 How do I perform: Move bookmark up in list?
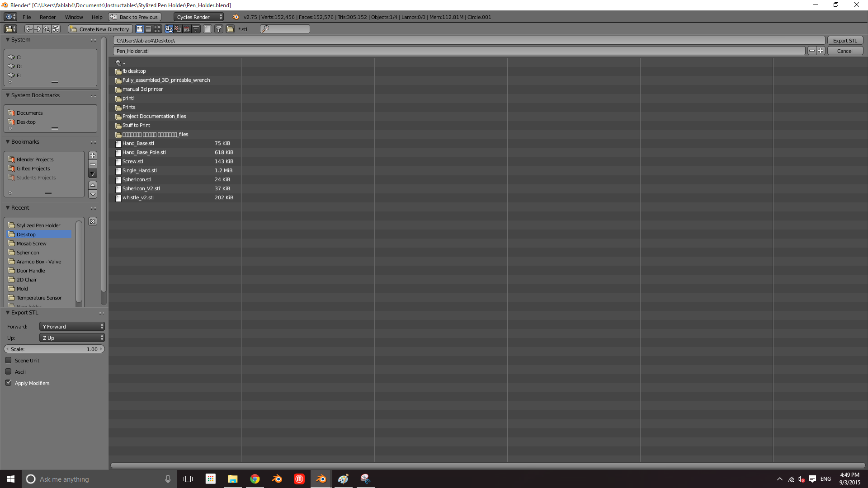click(93, 185)
